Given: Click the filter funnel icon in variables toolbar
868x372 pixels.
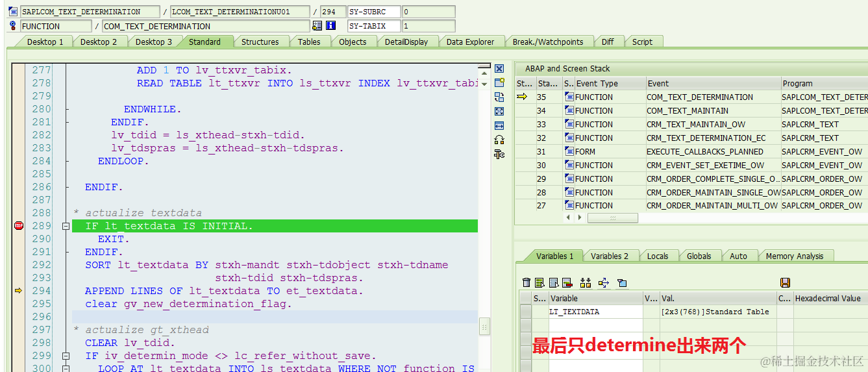Looking at the screenshot, I should click(622, 282).
